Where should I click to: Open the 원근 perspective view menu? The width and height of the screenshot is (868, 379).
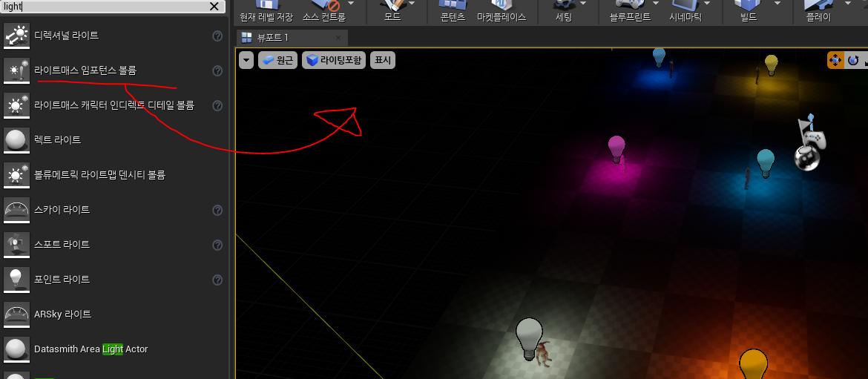click(278, 60)
